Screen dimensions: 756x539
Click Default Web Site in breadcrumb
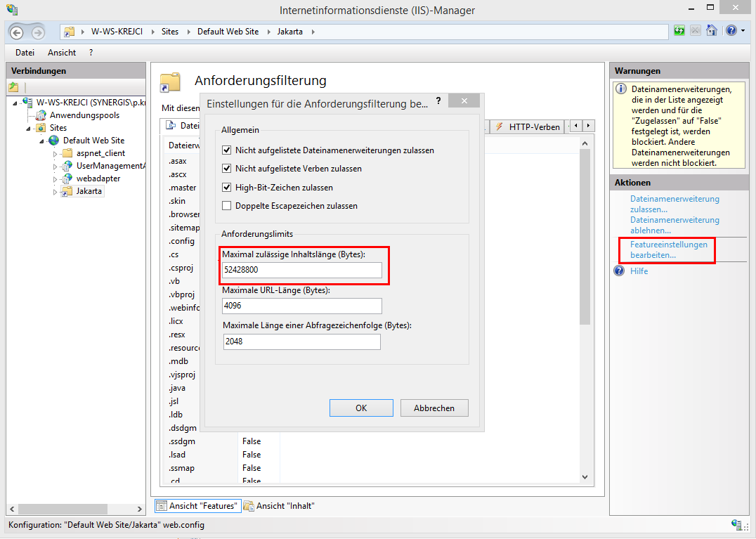[228, 32]
